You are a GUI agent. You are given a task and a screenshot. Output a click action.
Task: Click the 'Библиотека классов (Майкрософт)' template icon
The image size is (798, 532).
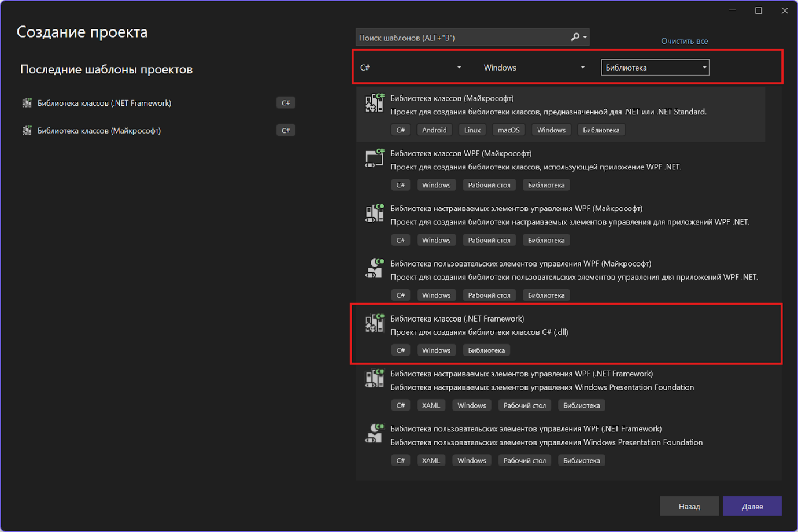click(374, 102)
